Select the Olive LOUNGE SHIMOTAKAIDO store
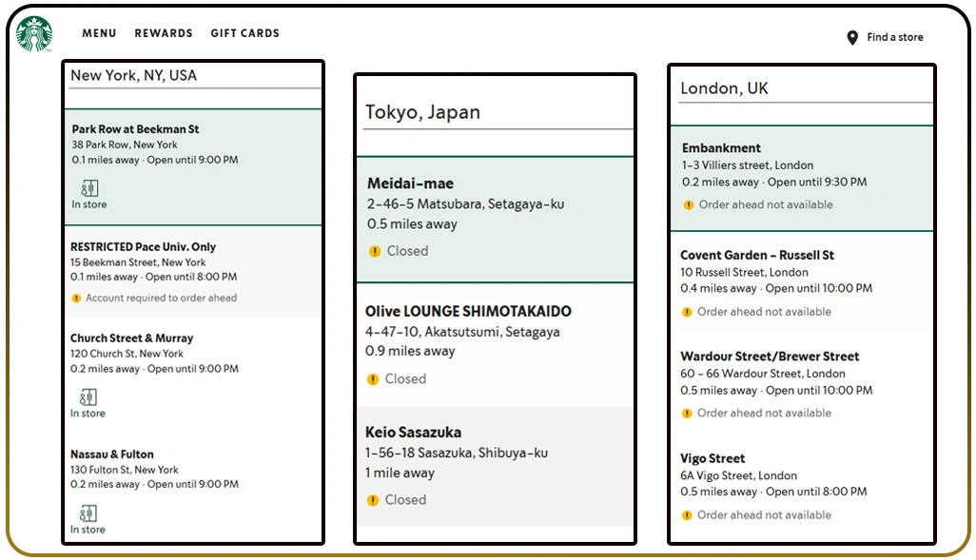This screenshot has width=976, height=560. (495, 344)
